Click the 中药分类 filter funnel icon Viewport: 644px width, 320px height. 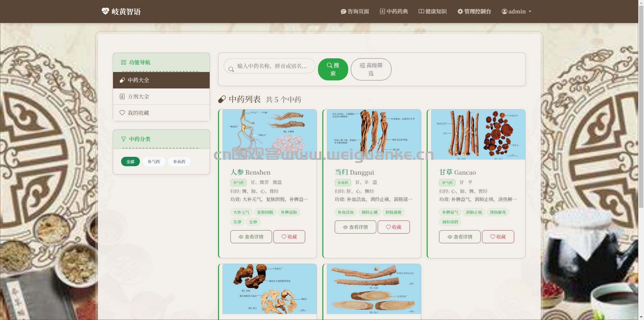[123, 139]
